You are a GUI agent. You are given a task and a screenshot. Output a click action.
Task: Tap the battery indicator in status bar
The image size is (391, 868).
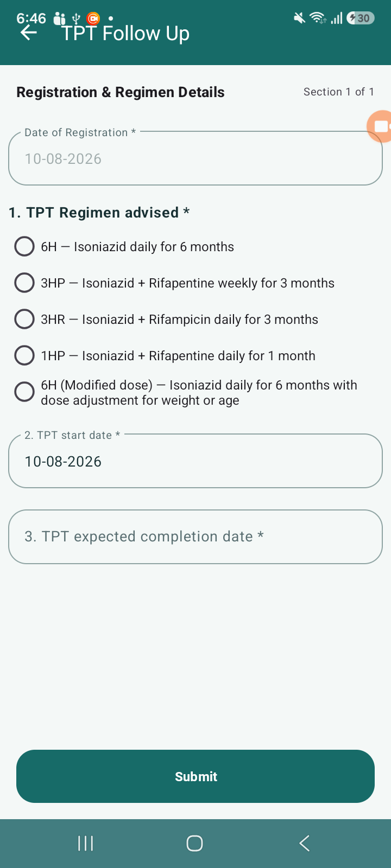pyautogui.click(x=361, y=18)
